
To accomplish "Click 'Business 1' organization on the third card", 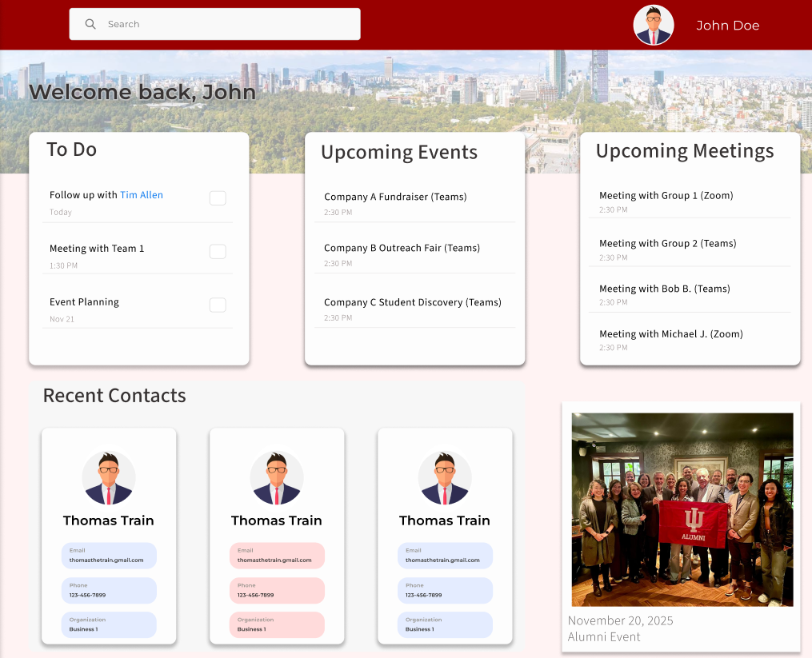I will pos(445,624).
